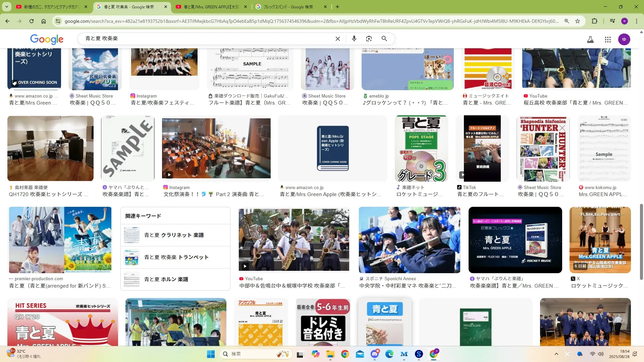This screenshot has height=362, width=644.
Task: Open Chrome three-dot menu
Action: pyautogui.click(x=637, y=21)
